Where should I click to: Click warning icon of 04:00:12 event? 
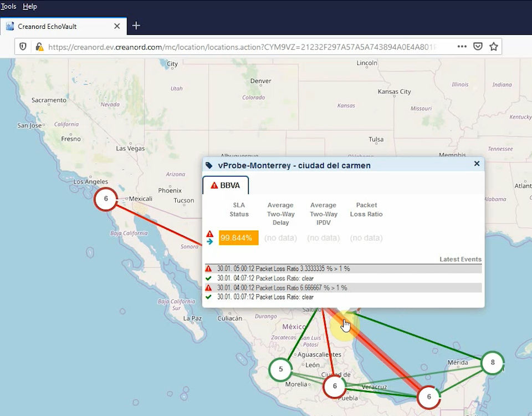coord(208,288)
